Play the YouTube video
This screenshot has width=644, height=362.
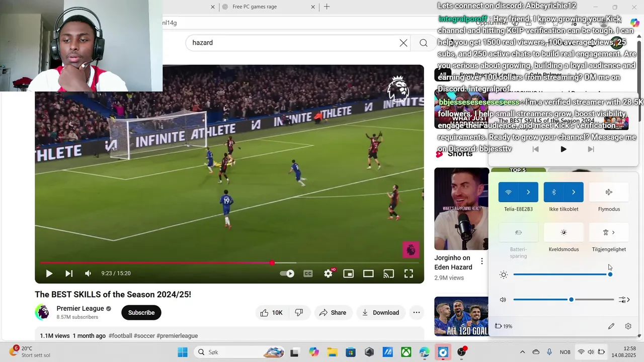(49, 274)
